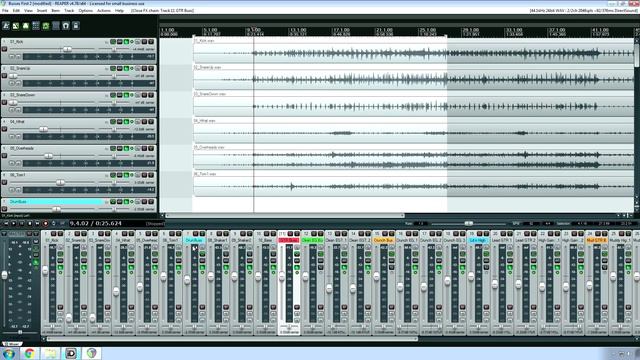This screenshot has width=640, height=360.
Task: Click the mixer horizontal scrollbar
Action: pyautogui.click(x=233, y=339)
